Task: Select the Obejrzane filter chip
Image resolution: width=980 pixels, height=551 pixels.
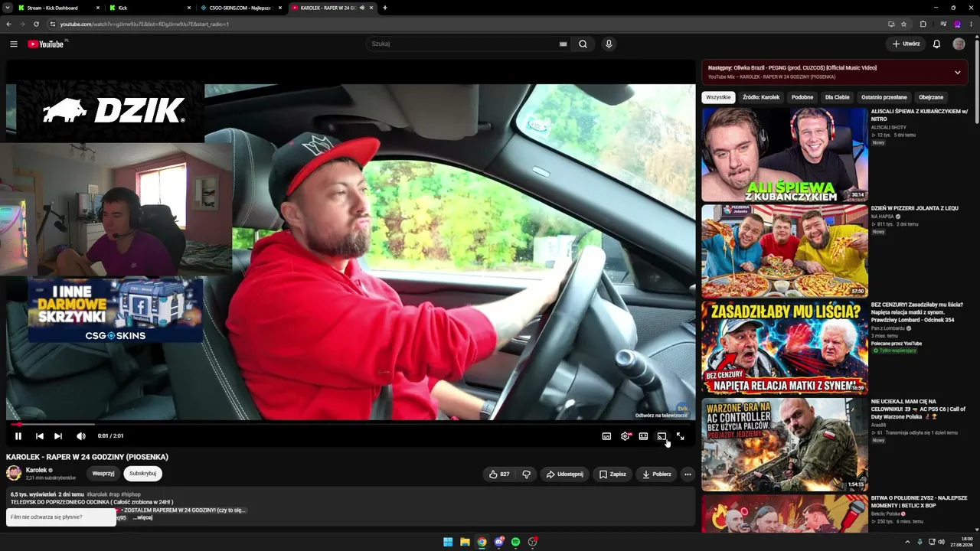Action: 931,97
